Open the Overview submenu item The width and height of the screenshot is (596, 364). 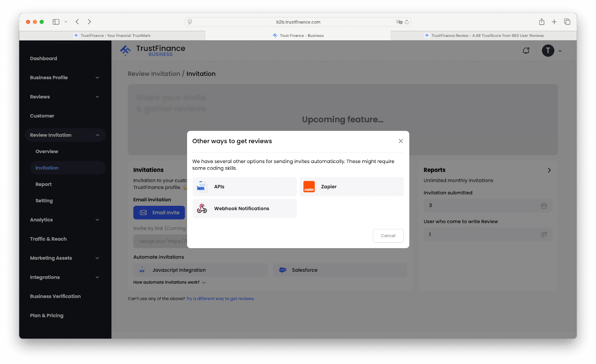[47, 151]
